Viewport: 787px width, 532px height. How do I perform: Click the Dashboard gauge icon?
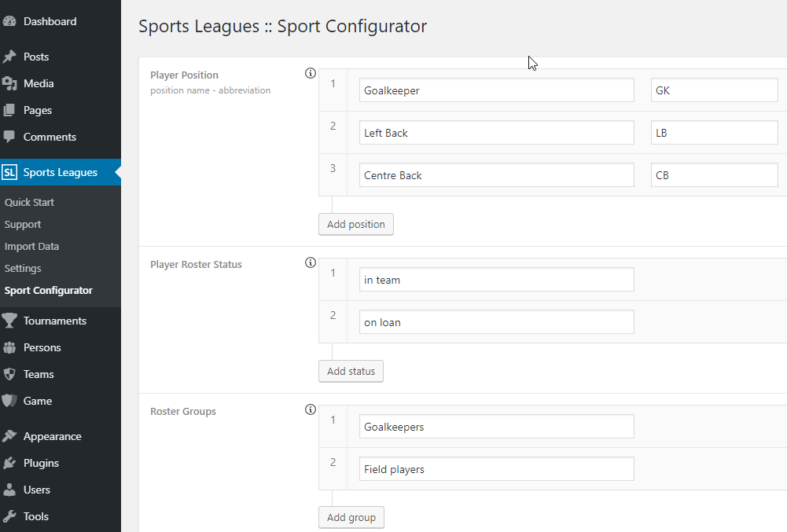(9, 22)
